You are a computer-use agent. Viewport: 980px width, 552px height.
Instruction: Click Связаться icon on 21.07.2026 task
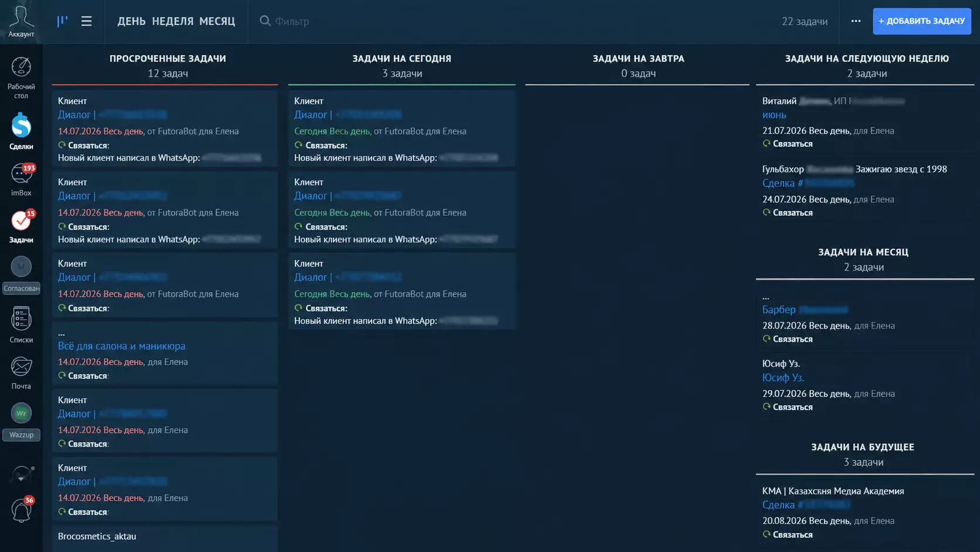coord(766,144)
